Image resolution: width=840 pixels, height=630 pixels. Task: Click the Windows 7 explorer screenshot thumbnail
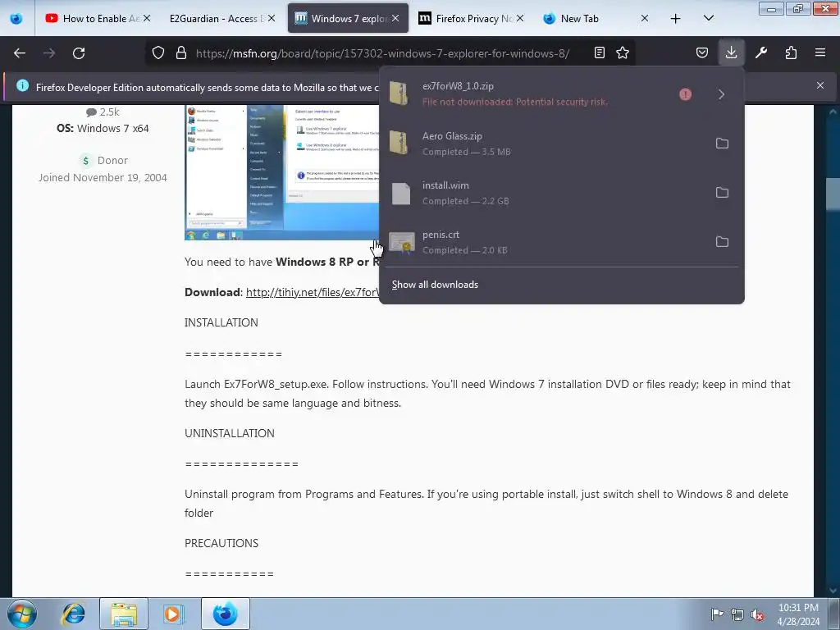pyautogui.click(x=282, y=172)
